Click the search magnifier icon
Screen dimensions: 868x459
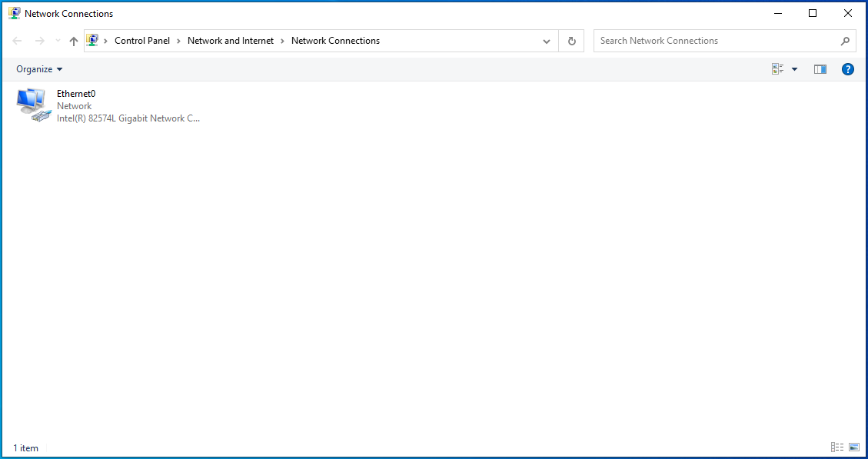(x=845, y=42)
